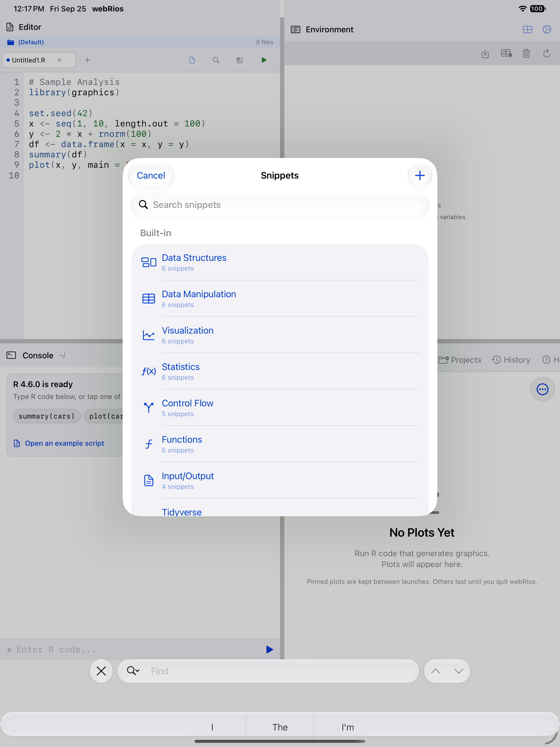Select the Untitled1.R tab
The height and width of the screenshot is (747, 560).
click(39, 60)
